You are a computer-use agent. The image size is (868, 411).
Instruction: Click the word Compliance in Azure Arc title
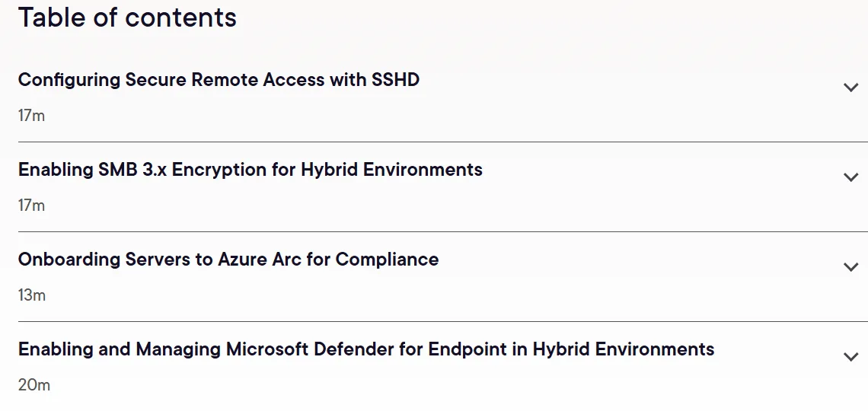tap(387, 260)
